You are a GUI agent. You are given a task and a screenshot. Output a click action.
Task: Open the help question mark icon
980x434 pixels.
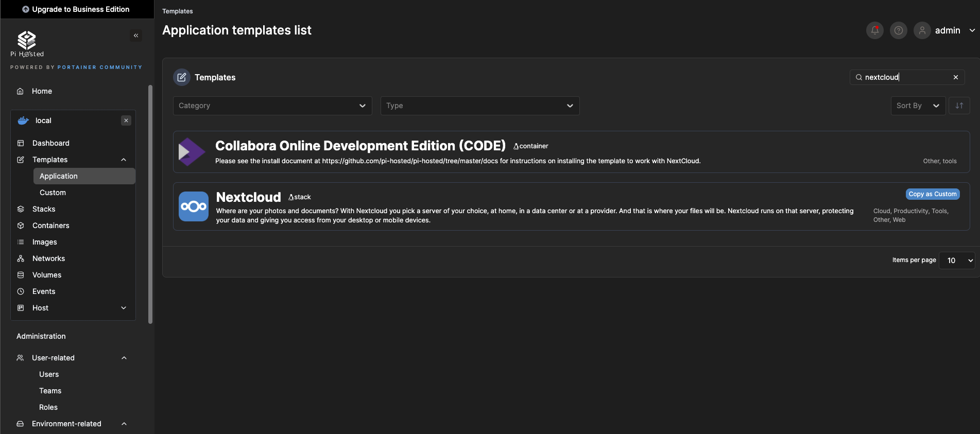click(x=898, y=30)
